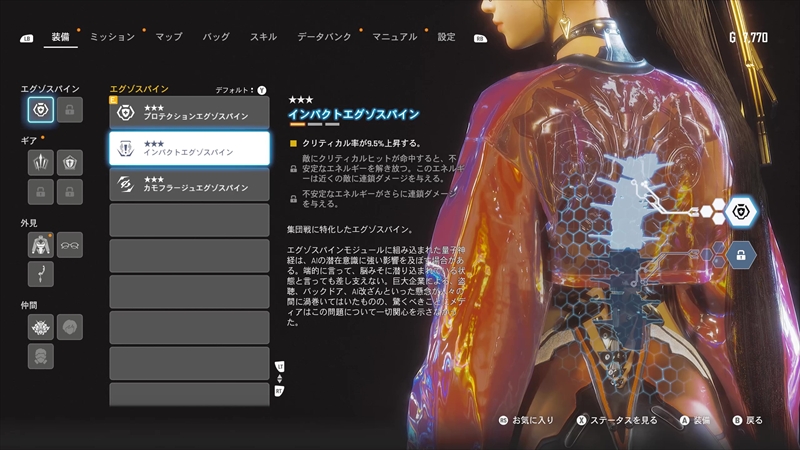Click 戻る back prompt

click(x=747, y=420)
